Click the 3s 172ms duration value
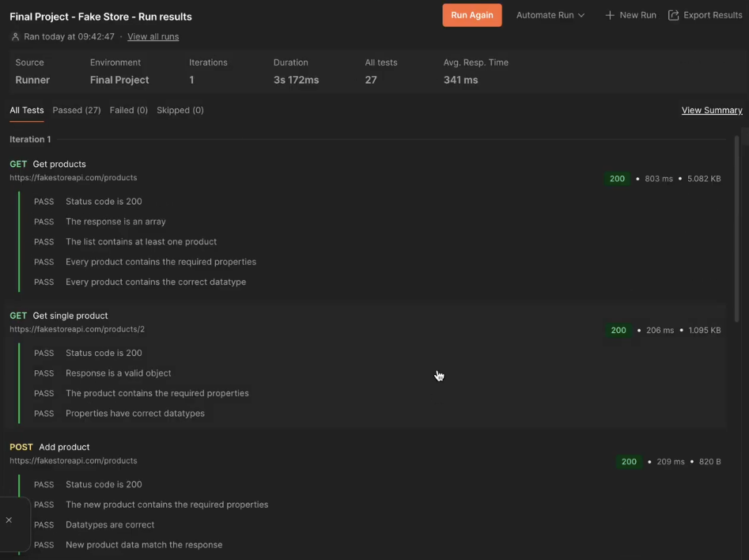 click(x=296, y=80)
